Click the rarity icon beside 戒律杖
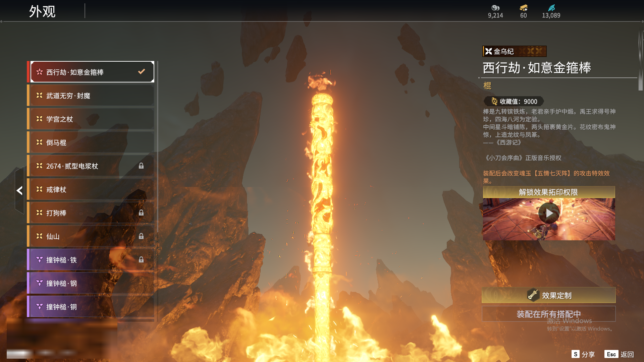 pos(39,189)
